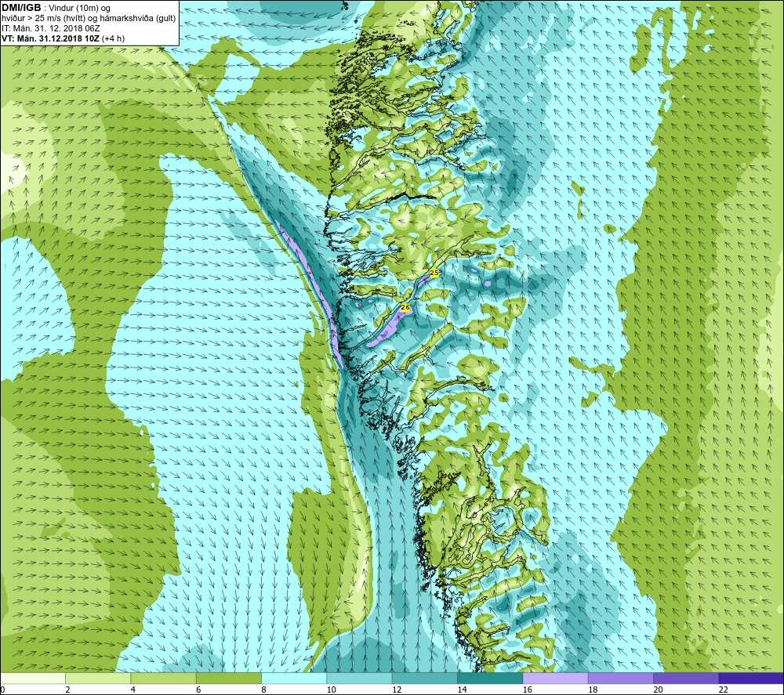Click the yellow 25 gust label
The width and height of the screenshot is (784, 695).
click(434, 273)
